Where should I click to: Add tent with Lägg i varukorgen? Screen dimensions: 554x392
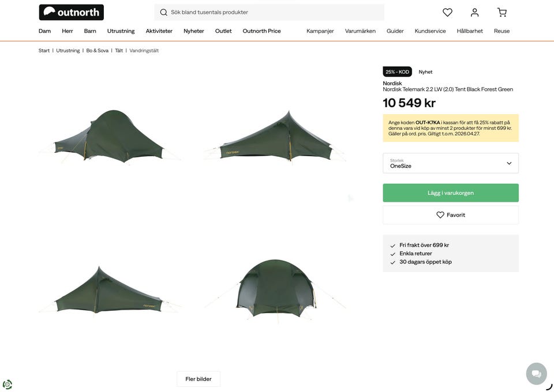[450, 193]
